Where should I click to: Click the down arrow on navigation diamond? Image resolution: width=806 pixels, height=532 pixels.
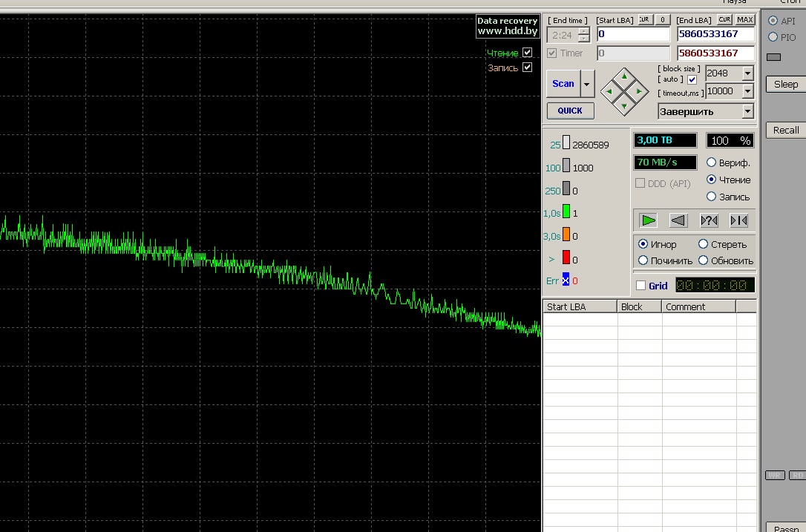624,106
